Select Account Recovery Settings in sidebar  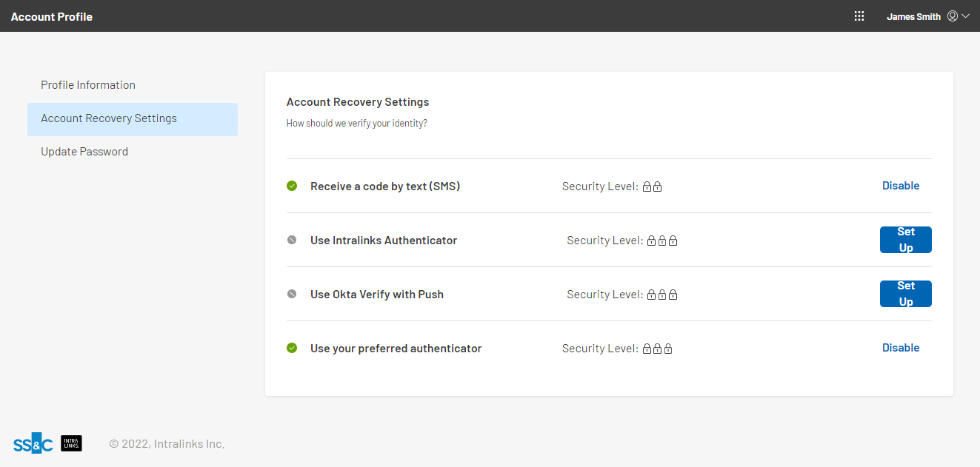[133, 118]
